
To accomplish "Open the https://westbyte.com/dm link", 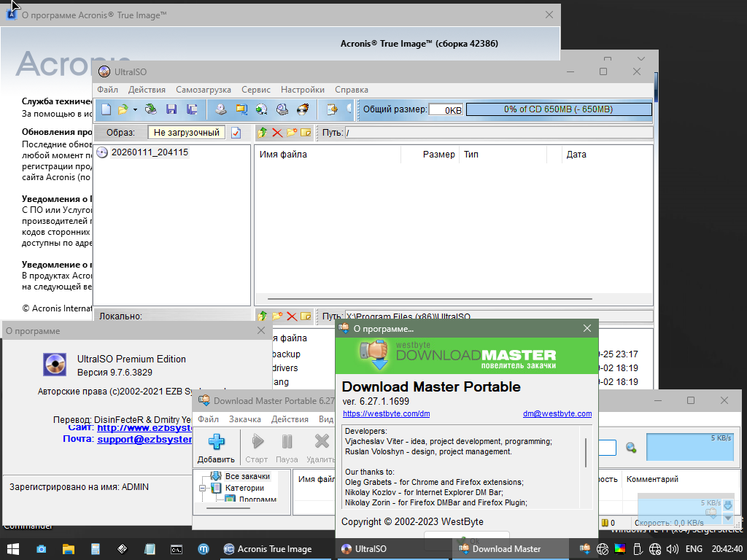I will tap(387, 414).
